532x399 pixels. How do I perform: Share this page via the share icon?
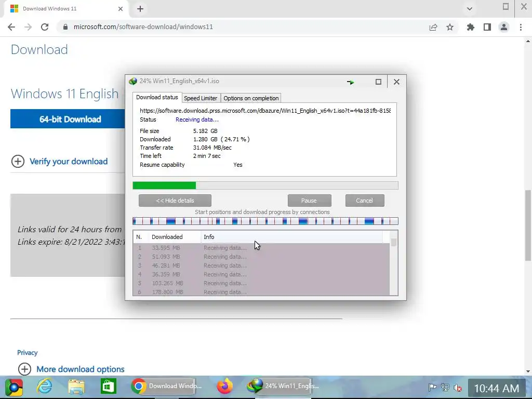pos(433,27)
